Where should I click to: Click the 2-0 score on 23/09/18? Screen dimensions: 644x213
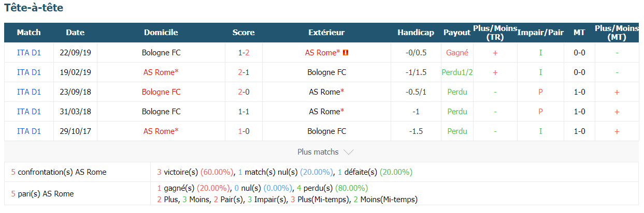click(x=244, y=92)
